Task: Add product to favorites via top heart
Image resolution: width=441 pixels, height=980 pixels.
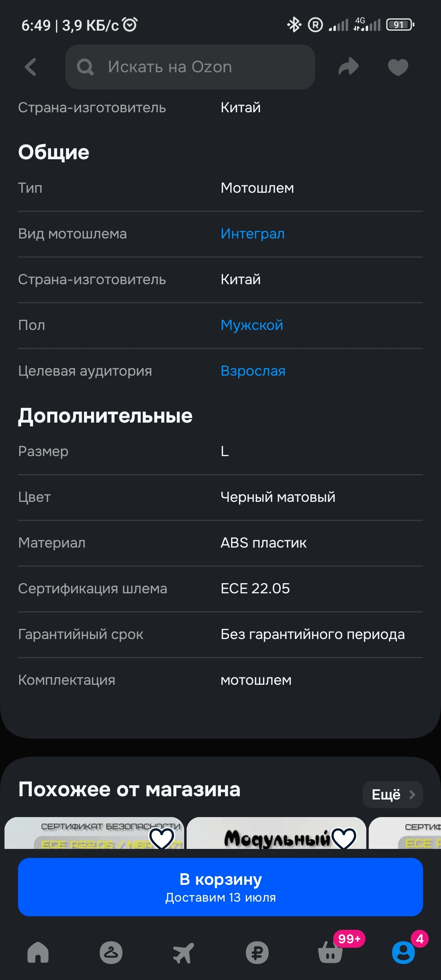Action: [x=398, y=67]
